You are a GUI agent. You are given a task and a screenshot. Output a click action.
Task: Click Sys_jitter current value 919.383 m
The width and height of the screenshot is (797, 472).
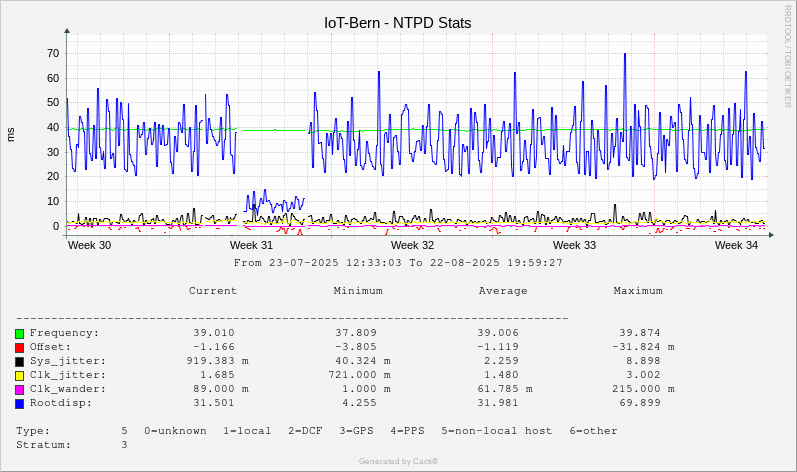(x=218, y=361)
